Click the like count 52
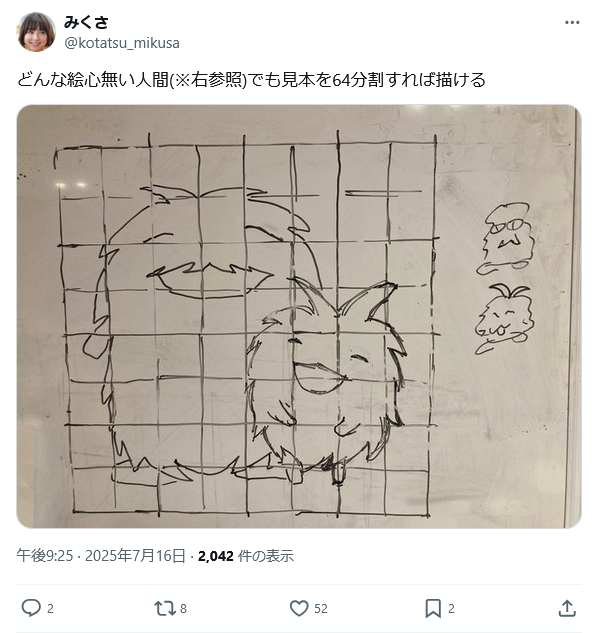 pos(321,608)
